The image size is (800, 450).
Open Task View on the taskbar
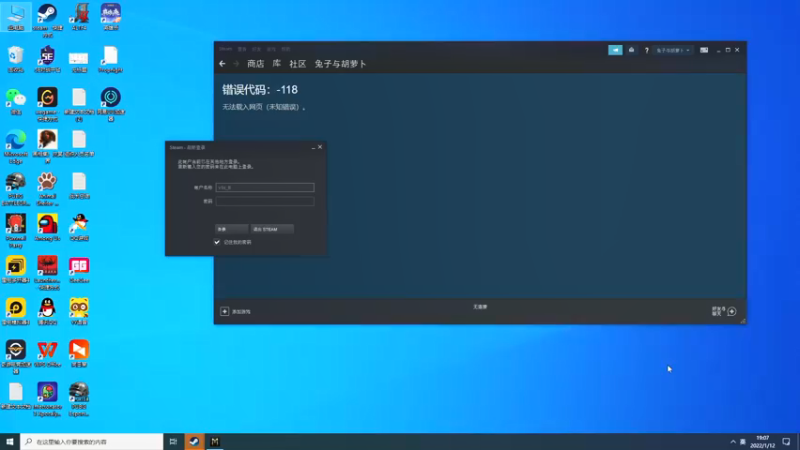click(x=173, y=441)
